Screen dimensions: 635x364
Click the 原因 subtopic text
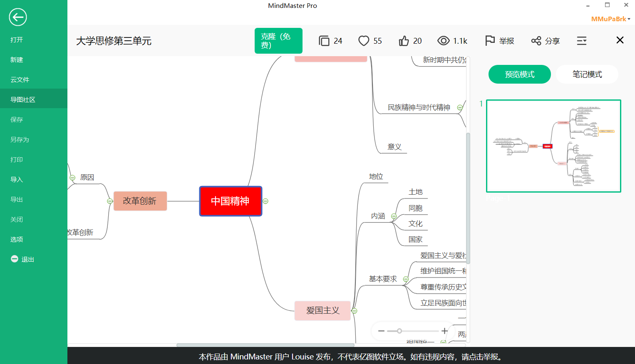[87, 178]
